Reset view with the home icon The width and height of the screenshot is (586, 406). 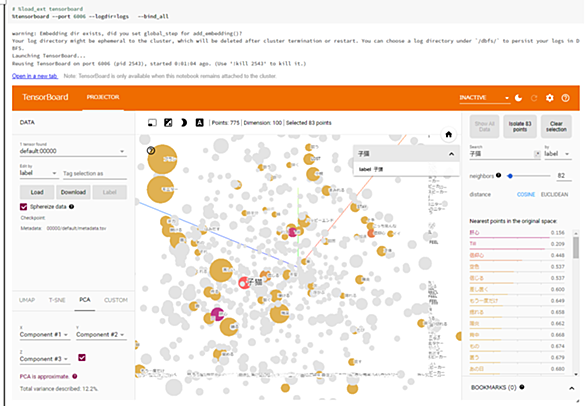pyautogui.click(x=449, y=135)
